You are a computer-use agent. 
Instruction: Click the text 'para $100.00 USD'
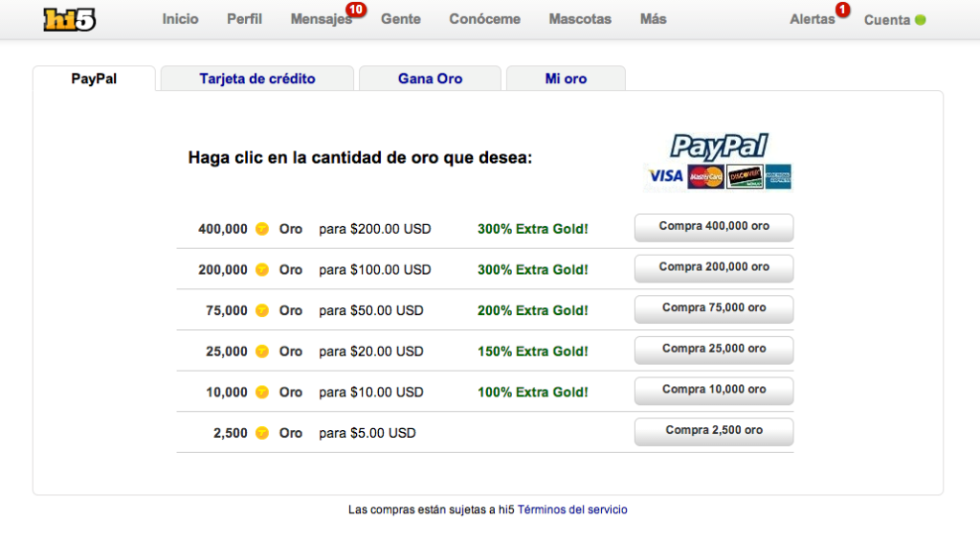click(375, 269)
